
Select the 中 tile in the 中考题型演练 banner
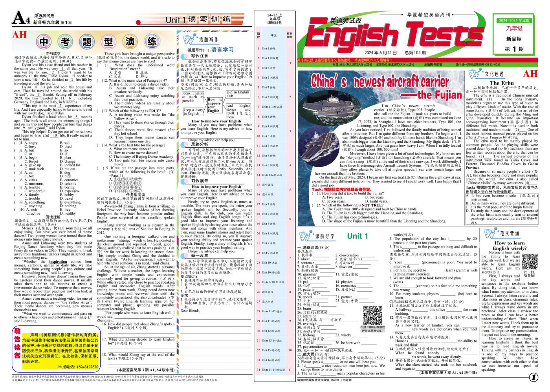tap(44, 42)
